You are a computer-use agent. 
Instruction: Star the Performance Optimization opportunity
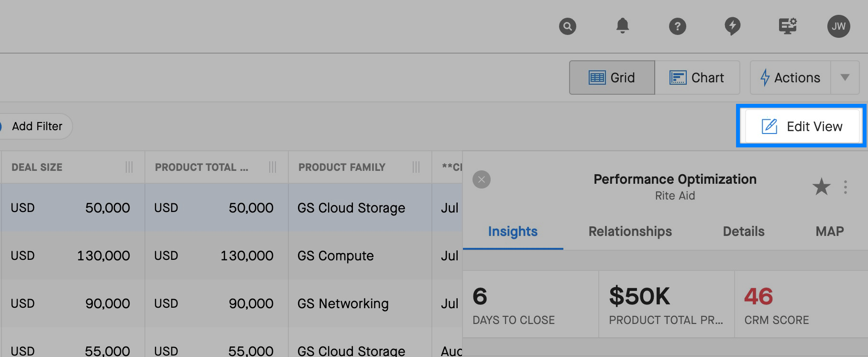pyautogui.click(x=821, y=187)
